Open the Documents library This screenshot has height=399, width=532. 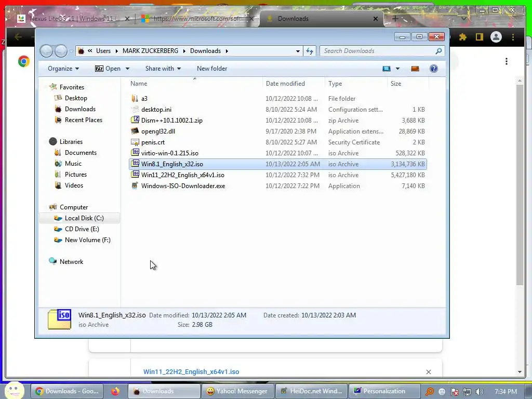(81, 152)
